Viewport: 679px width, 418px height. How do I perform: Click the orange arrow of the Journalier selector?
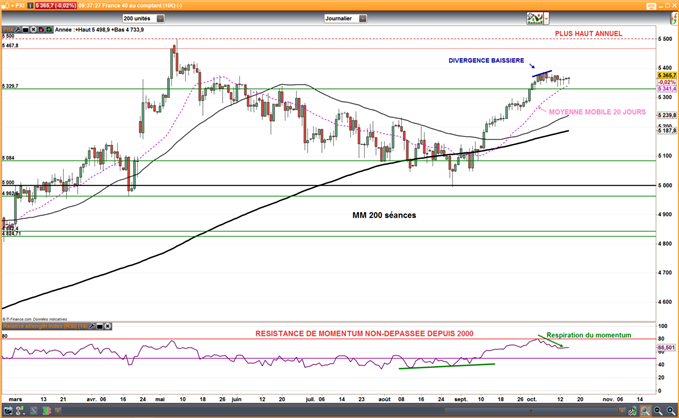click(363, 19)
